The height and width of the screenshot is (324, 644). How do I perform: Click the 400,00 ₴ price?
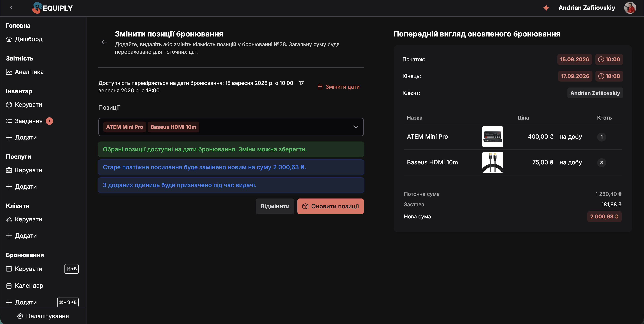pyautogui.click(x=541, y=137)
